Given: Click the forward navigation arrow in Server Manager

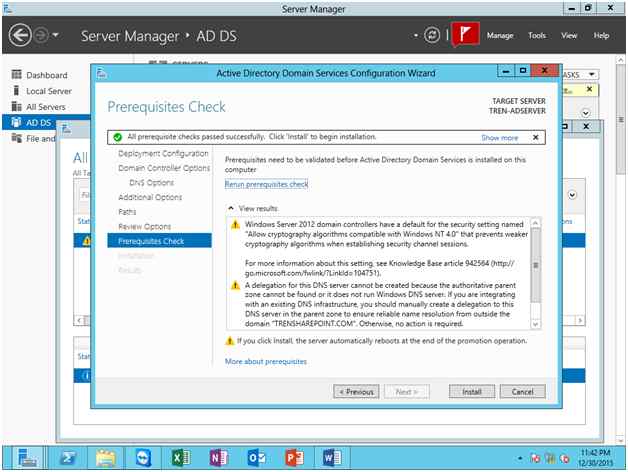Looking at the screenshot, I should [x=40, y=36].
